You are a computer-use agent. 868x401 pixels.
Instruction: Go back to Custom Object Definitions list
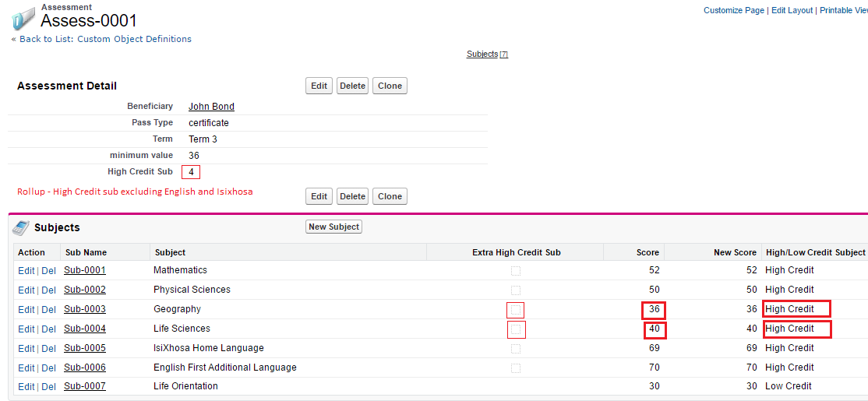point(105,39)
